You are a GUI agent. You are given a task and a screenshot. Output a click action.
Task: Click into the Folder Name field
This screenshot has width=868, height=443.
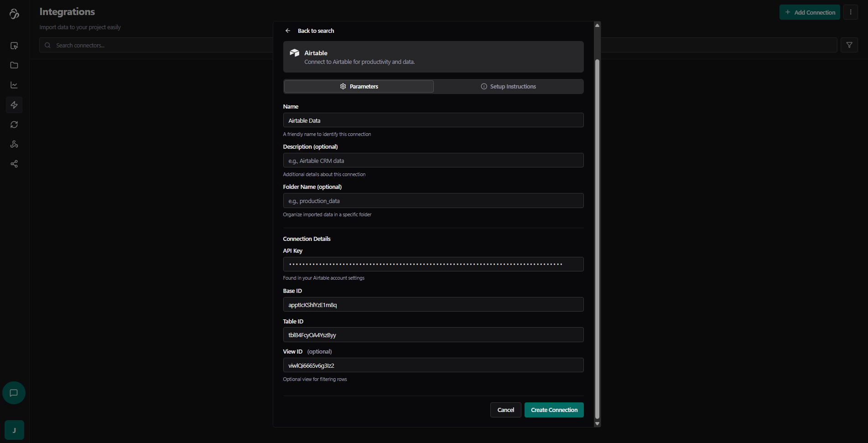[433, 201]
